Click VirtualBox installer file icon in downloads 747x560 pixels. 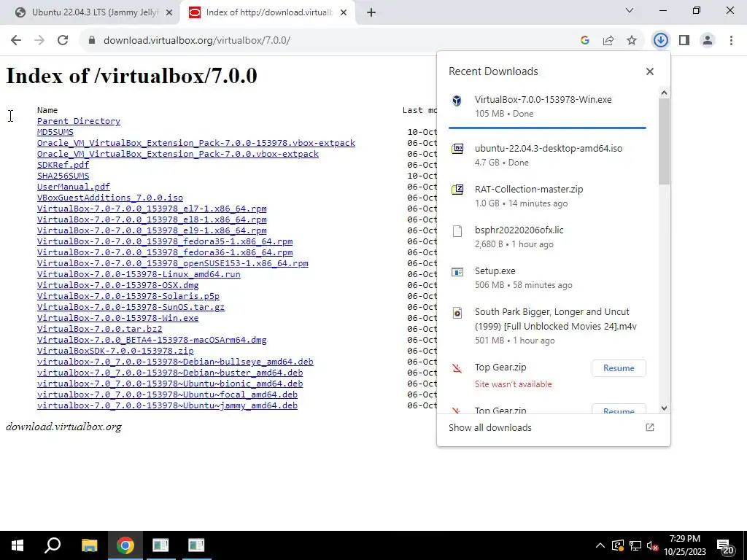coord(457,101)
